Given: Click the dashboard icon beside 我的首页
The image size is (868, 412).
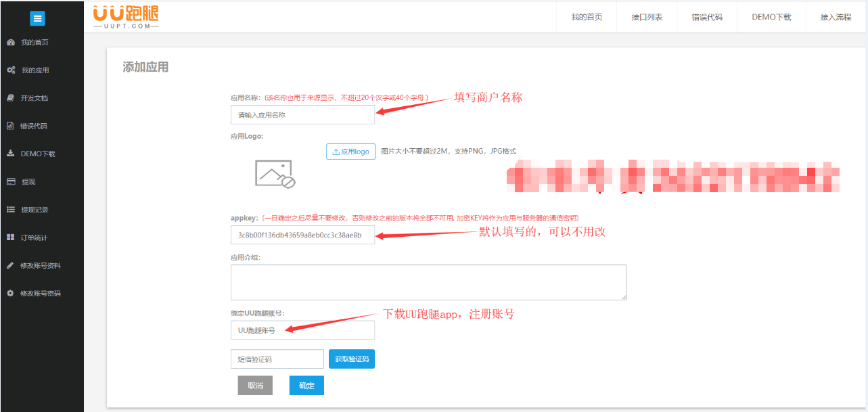Looking at the screenshot, I should 11,43.
